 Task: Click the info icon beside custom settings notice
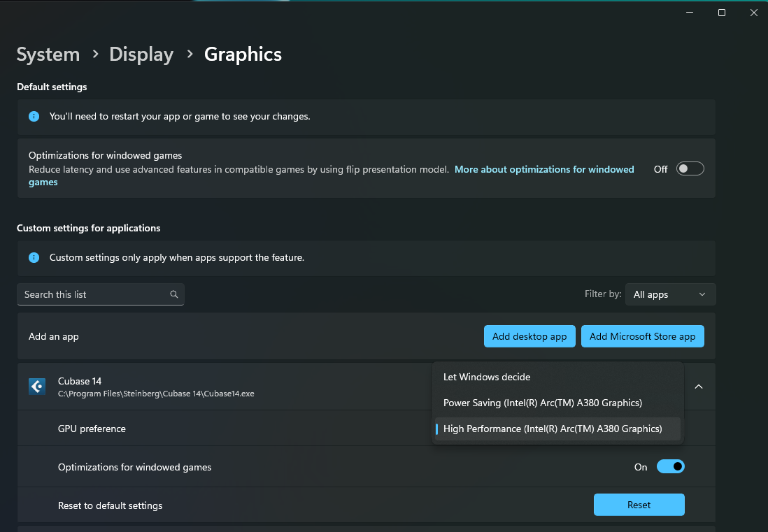[x=34, y=257]
